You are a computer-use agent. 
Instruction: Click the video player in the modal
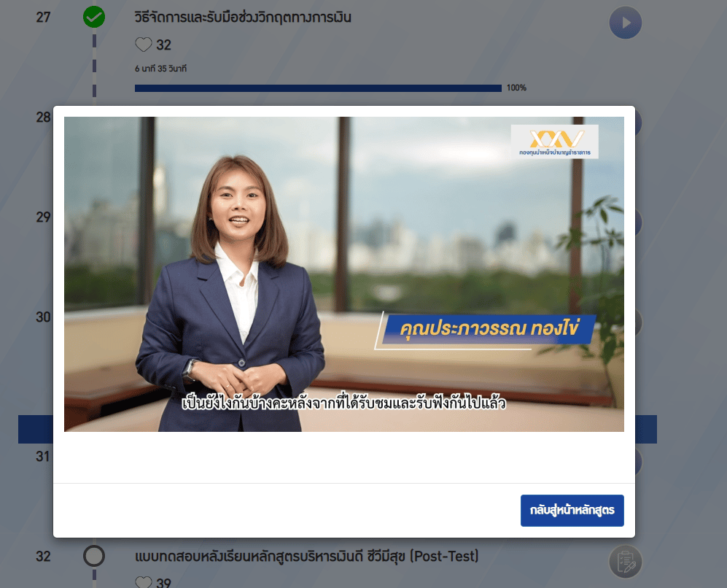344,274
